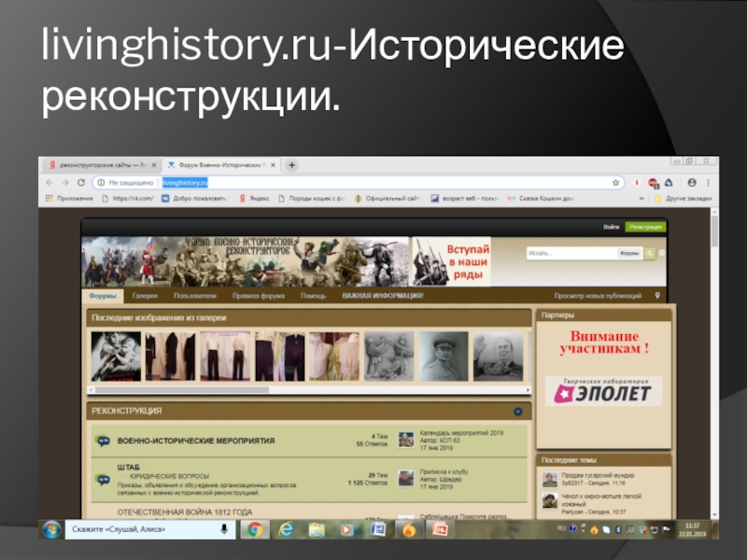747x560 pixels.
Task: Open the 'Приложения' apps bookmark
Action: [69, 199]
